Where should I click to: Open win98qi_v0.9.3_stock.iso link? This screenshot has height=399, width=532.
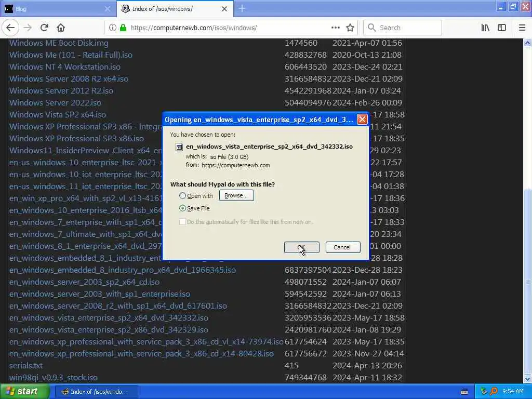click(x=54, y=378)
